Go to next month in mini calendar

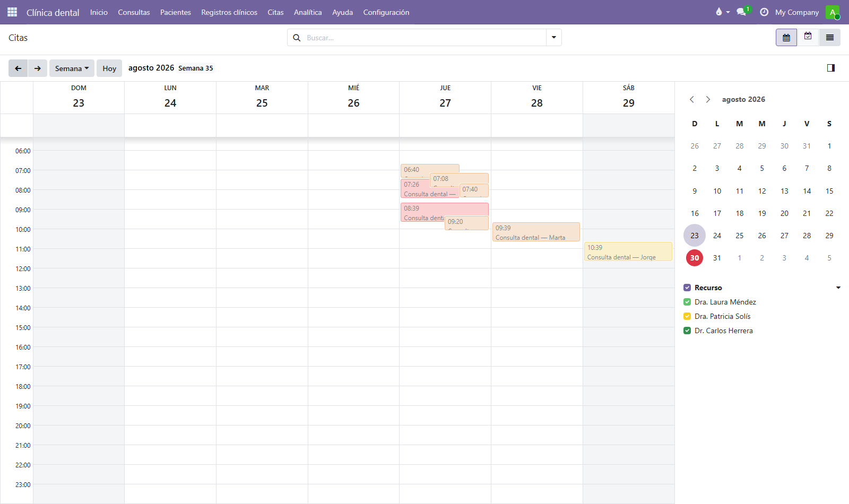coord(708,99)
